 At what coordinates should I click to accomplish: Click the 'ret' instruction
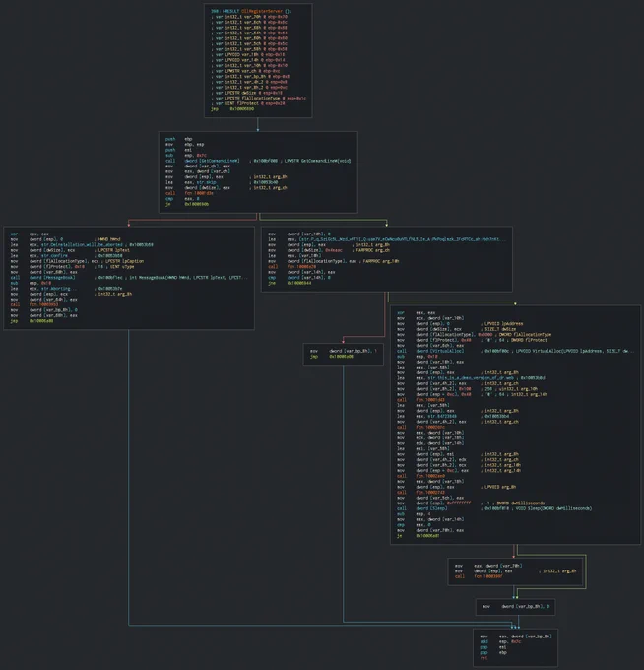483,658
